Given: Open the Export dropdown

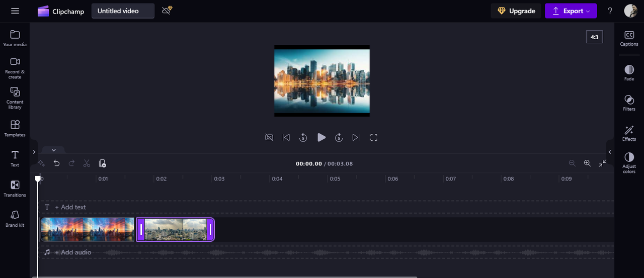Looking at the screenshot, I should click(571, 11).
